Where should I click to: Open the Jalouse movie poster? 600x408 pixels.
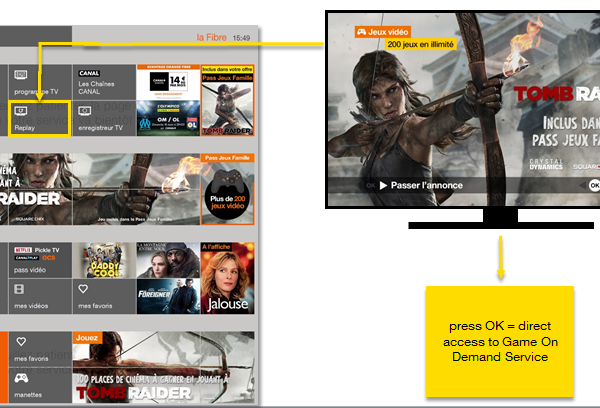[227, 278]
